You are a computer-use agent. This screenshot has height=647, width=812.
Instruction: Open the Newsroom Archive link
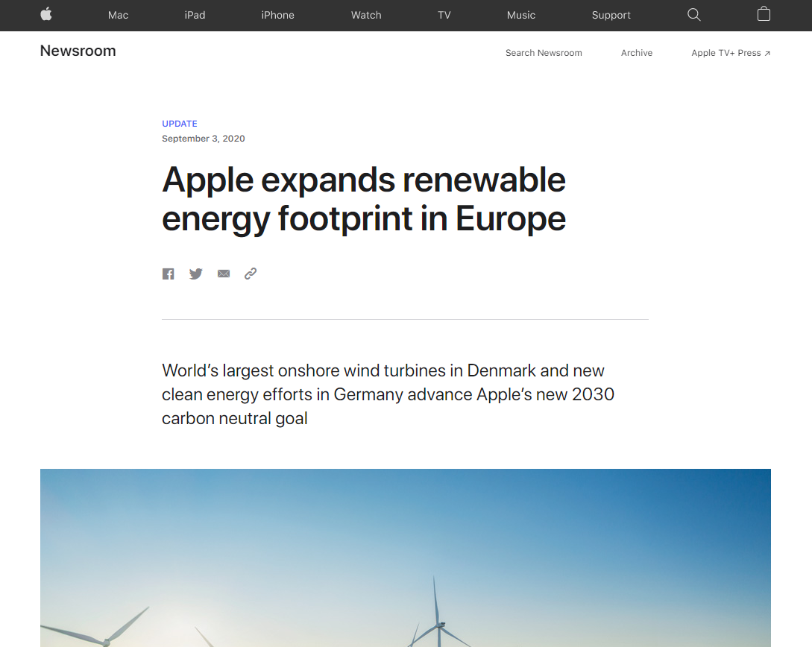point(637,53)
